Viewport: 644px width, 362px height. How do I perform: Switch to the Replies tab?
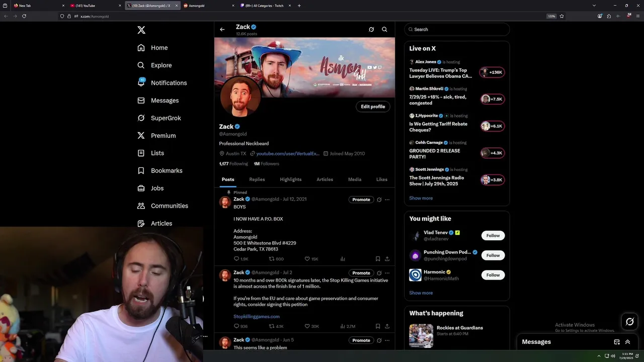coord(257,179)
